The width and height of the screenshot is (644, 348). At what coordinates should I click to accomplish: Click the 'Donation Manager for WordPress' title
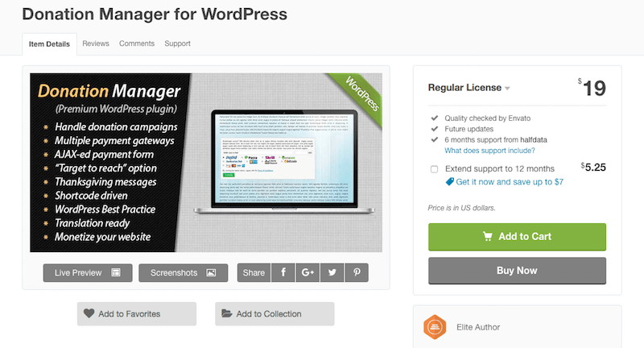tap(155, 14)
